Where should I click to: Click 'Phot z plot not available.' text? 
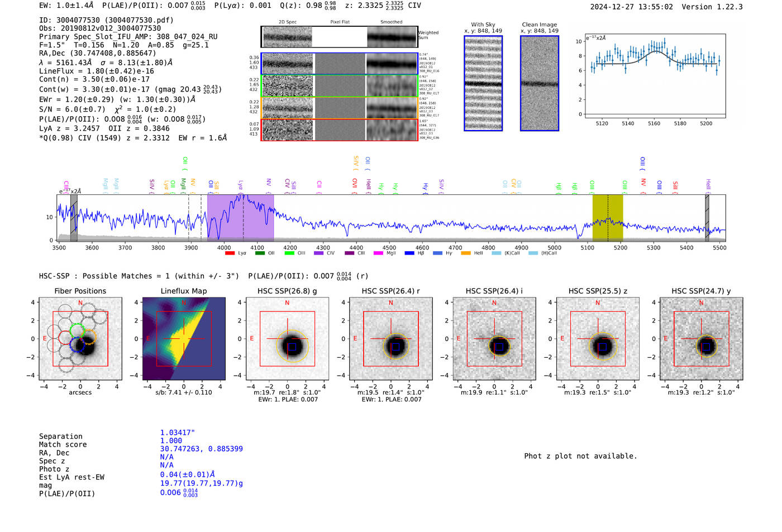point(580,456)
